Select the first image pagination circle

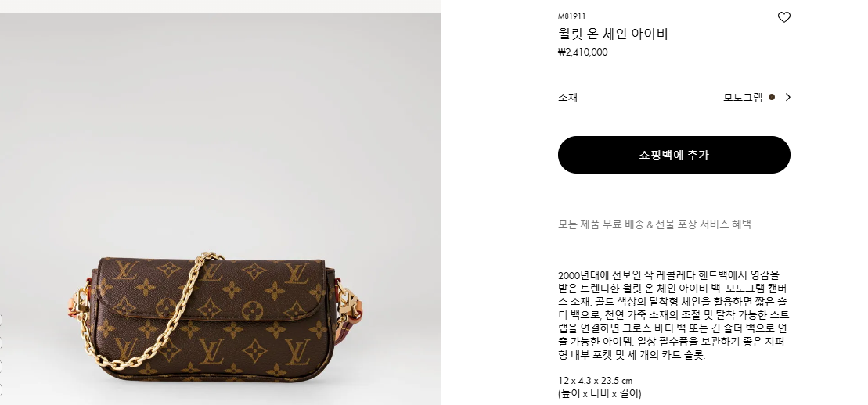click(1, 320)
